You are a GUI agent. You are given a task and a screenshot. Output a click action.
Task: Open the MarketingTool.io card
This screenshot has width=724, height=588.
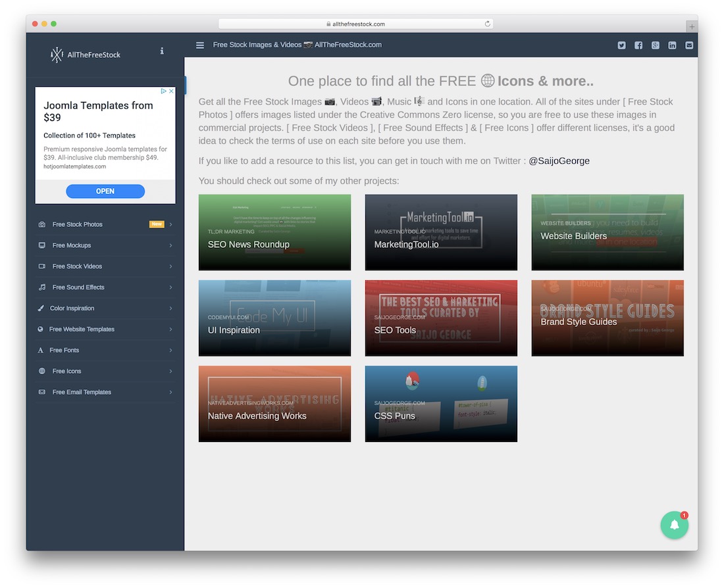[x=441, y=232]
